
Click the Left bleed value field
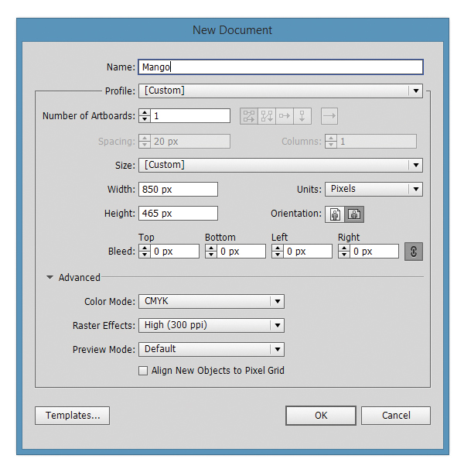(x=308, y=252)
